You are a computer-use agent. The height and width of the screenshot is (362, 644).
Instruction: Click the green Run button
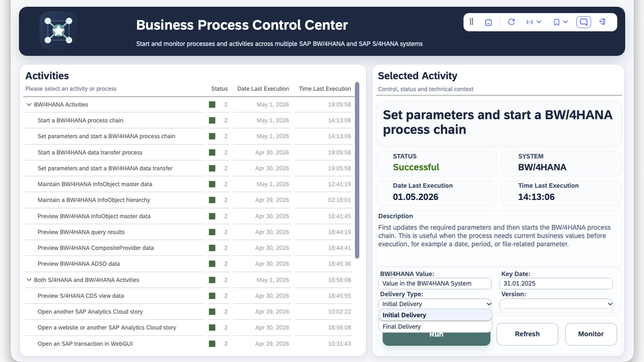(436, 334)
